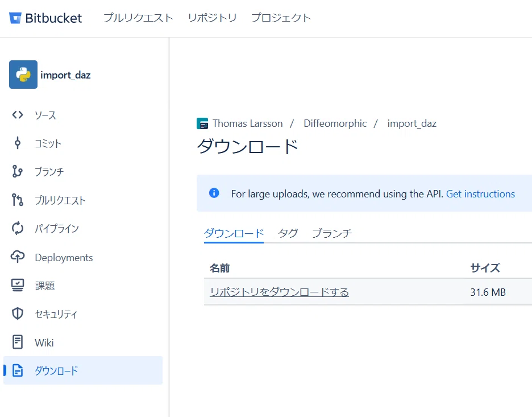Open ソース in the sidebar
This screenshot has height=417, width=532.
coord(45,115)
